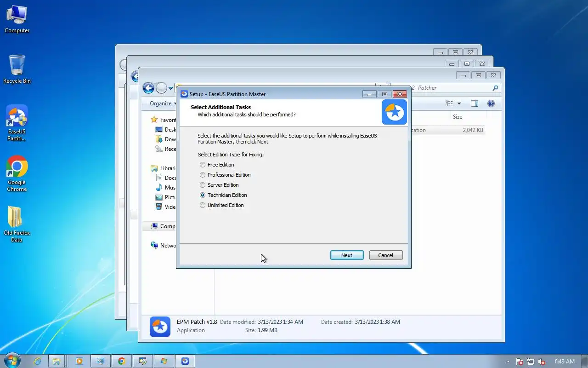
Task: Open the Old Firefox Data folder
Action: pyautogui.click(x=17, y=224)
